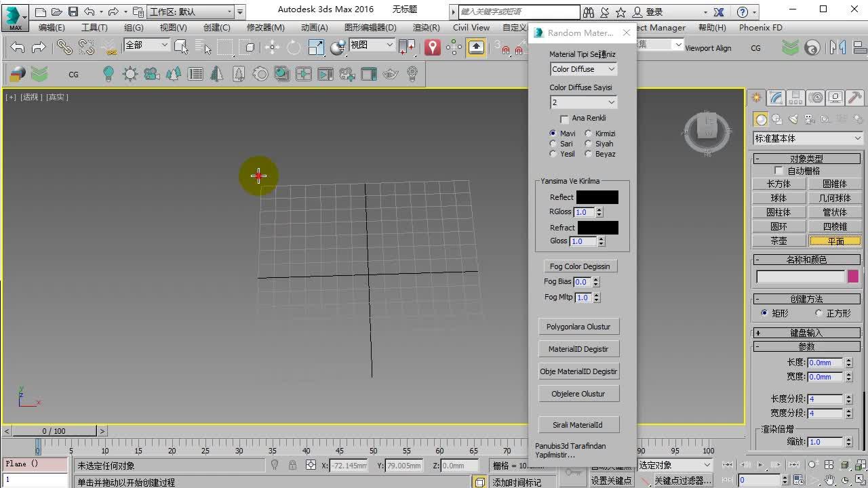Click the selection lock padlock icon

[292, 465]
